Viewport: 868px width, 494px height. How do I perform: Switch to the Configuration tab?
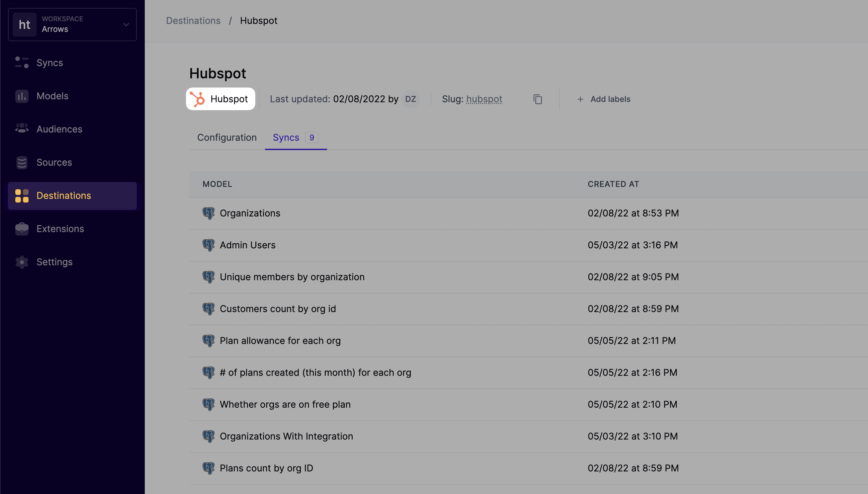[x=226, y=137]
